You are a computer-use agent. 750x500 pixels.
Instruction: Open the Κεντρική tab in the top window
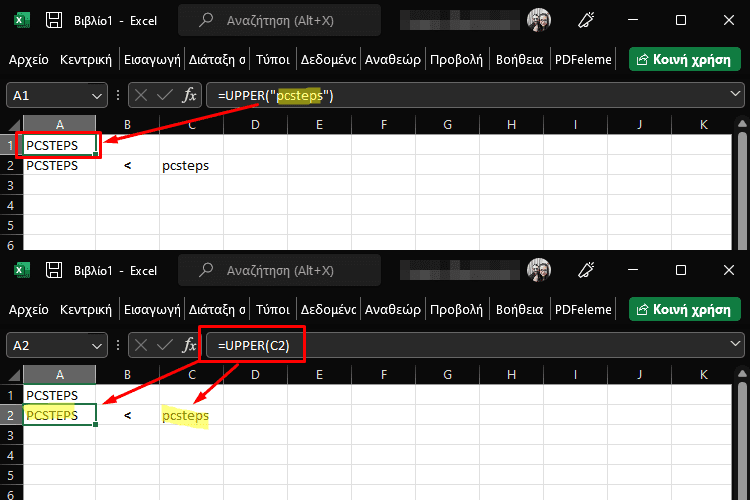[x=86, y=59]
